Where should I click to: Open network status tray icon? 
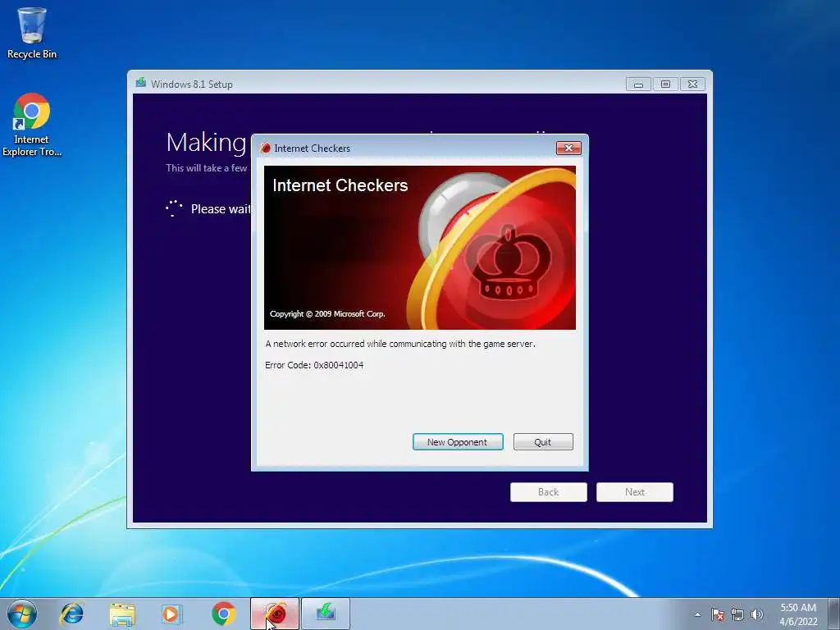coord(737,614)
